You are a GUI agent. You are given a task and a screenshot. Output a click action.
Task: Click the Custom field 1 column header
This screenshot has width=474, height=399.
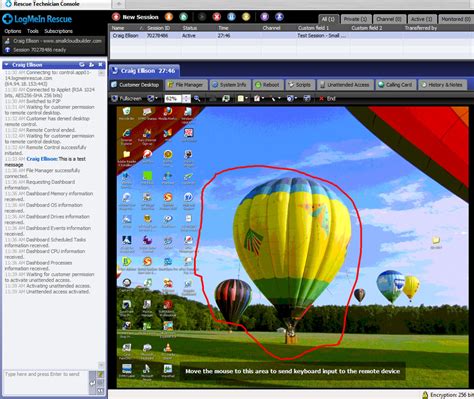point(313,28)
